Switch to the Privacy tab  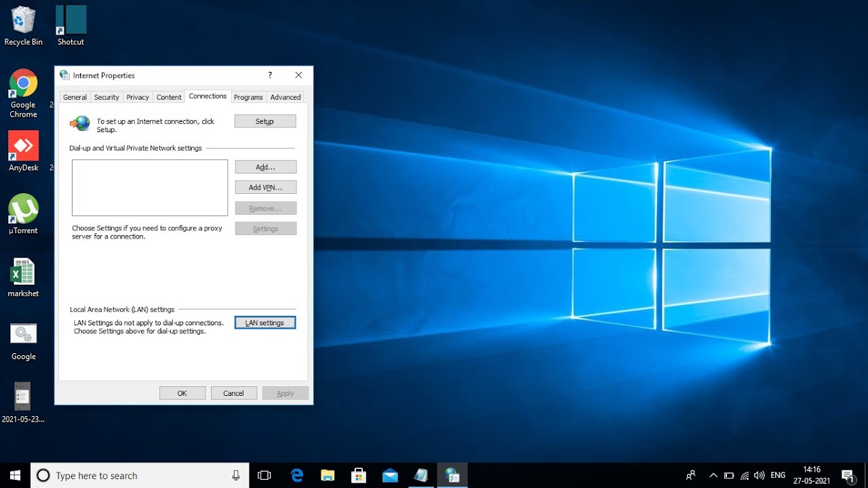(138, 97)
